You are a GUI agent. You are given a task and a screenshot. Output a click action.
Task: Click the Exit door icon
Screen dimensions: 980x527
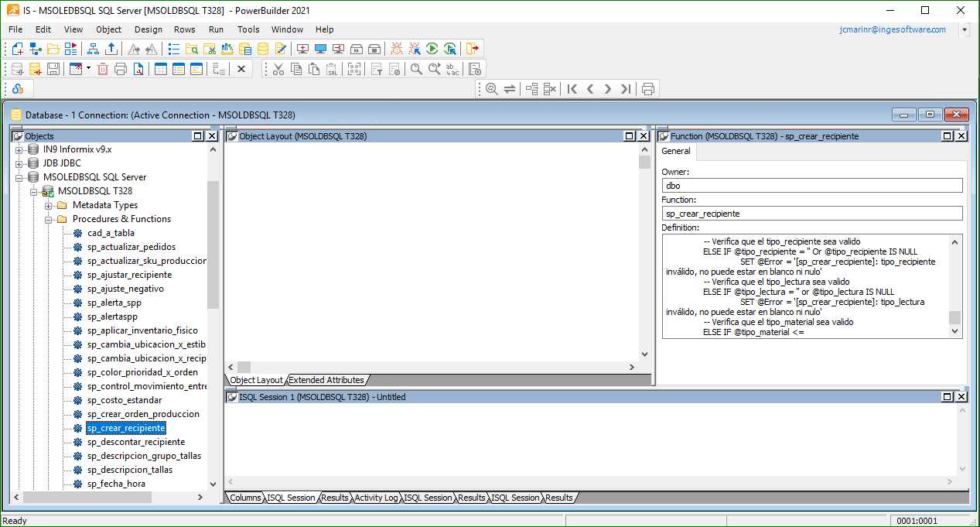[473, 49]
